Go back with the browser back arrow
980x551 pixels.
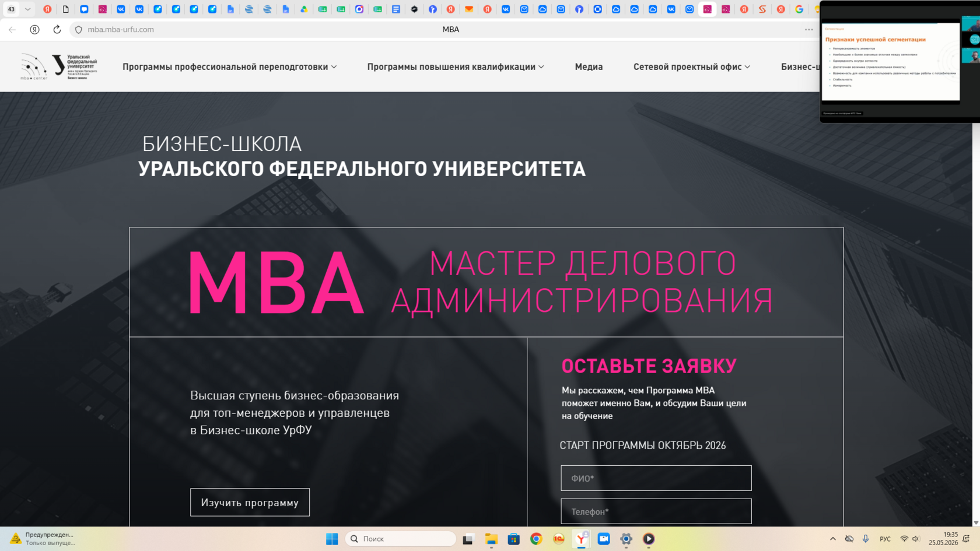pos(12,30)
